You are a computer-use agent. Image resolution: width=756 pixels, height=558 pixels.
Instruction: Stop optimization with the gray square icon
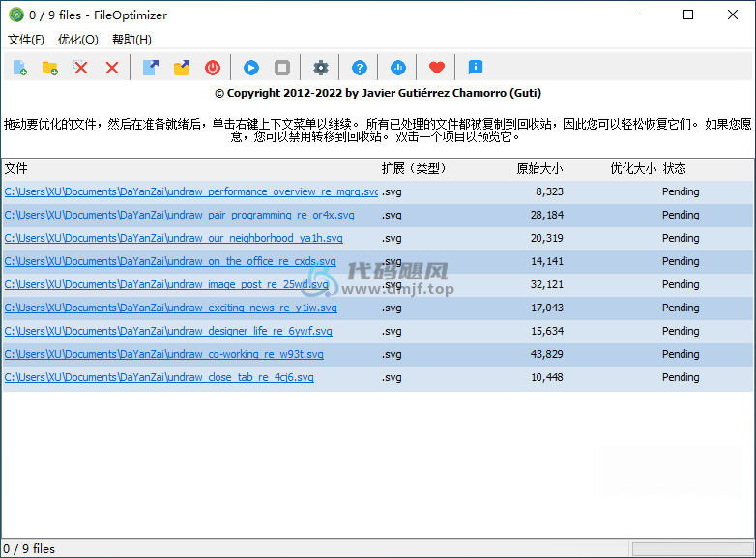click(282, 68)
